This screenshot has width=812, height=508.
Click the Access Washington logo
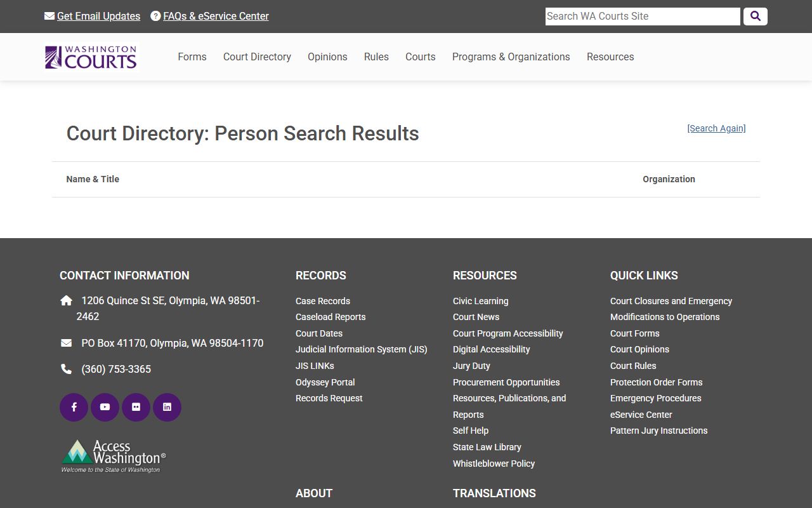point(114,456)
